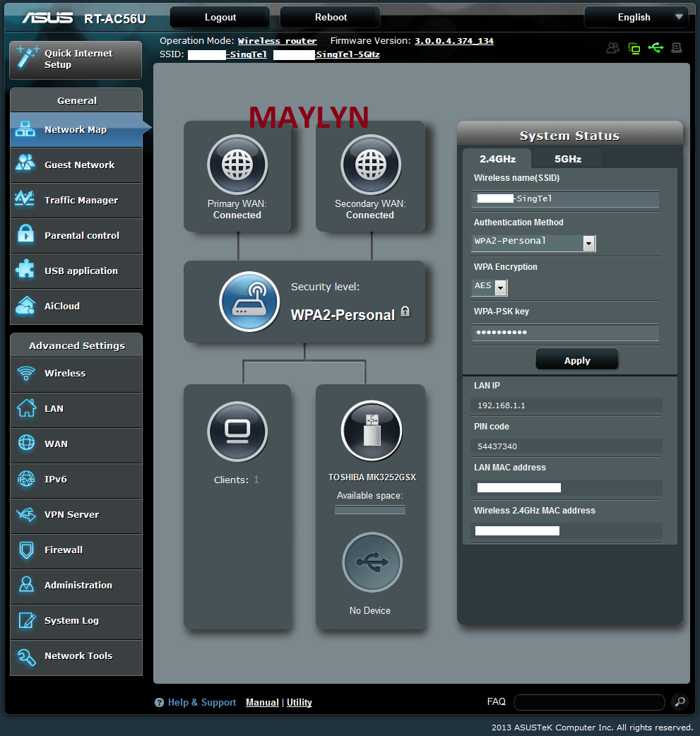Select the TOSHIBA USB drive icon

tap(371, 431)
